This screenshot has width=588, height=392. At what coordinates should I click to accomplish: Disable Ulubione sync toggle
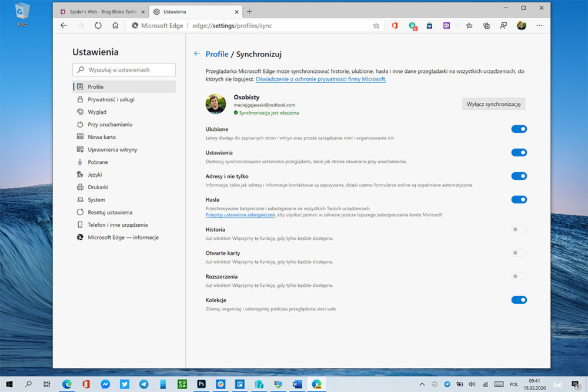[x=519, y=129]
